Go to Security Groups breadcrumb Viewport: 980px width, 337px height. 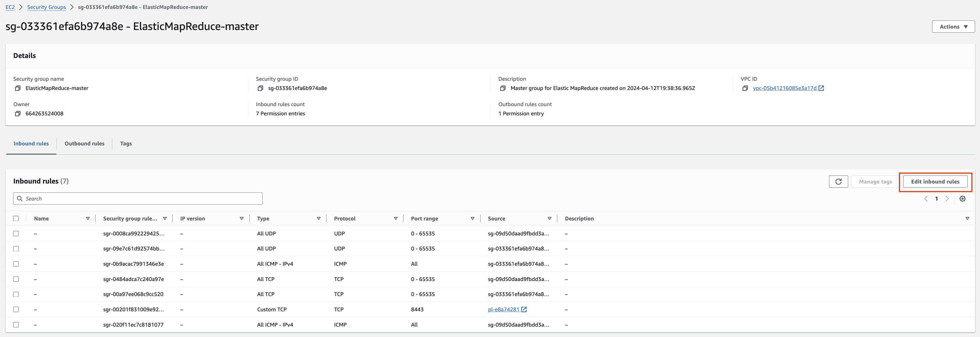46,7
